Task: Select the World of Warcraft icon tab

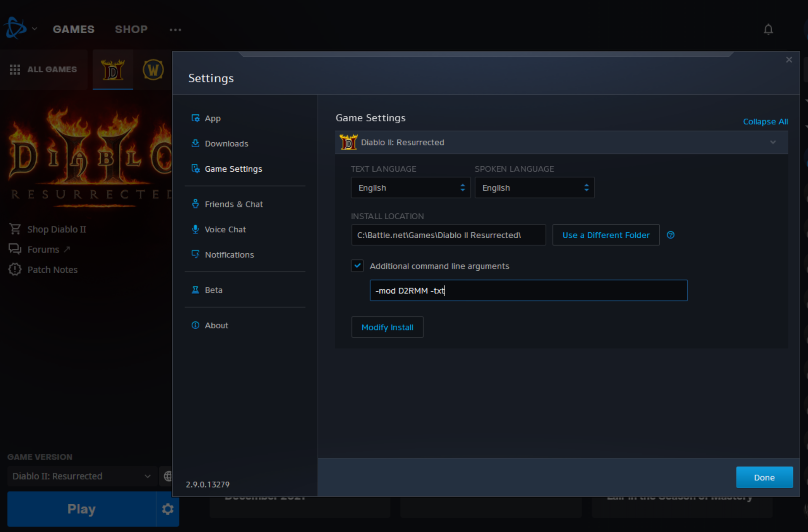Action: tap(153, 69)
